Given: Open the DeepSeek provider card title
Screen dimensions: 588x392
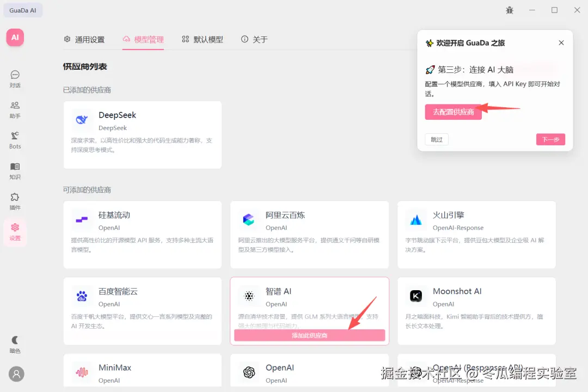Looking at the screenshot, I should click(x=118, y=115).
